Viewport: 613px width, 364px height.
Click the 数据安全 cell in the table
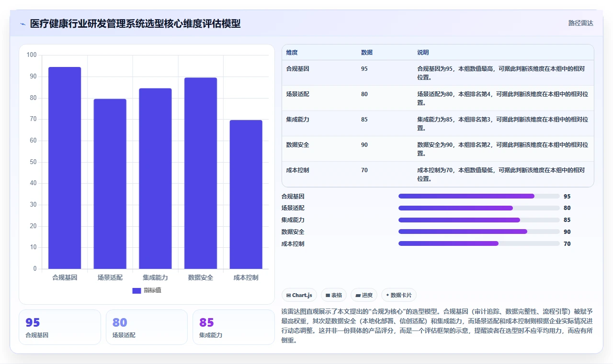297,145
